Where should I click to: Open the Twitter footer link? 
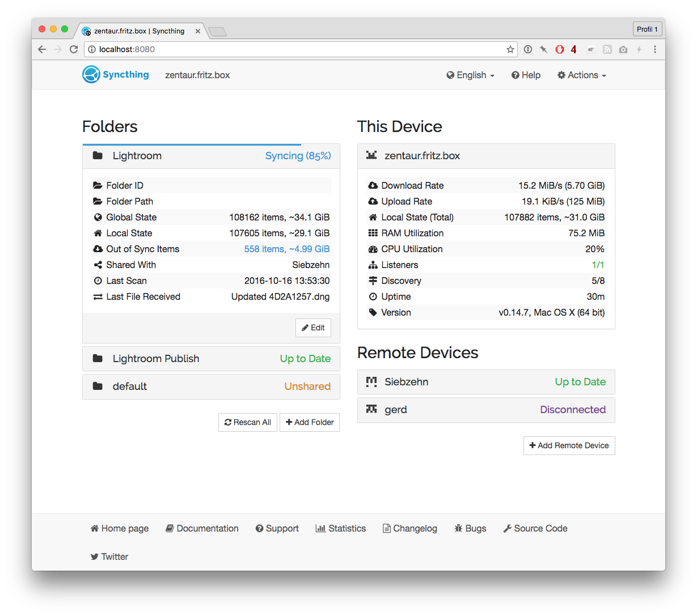pos(109,556)
